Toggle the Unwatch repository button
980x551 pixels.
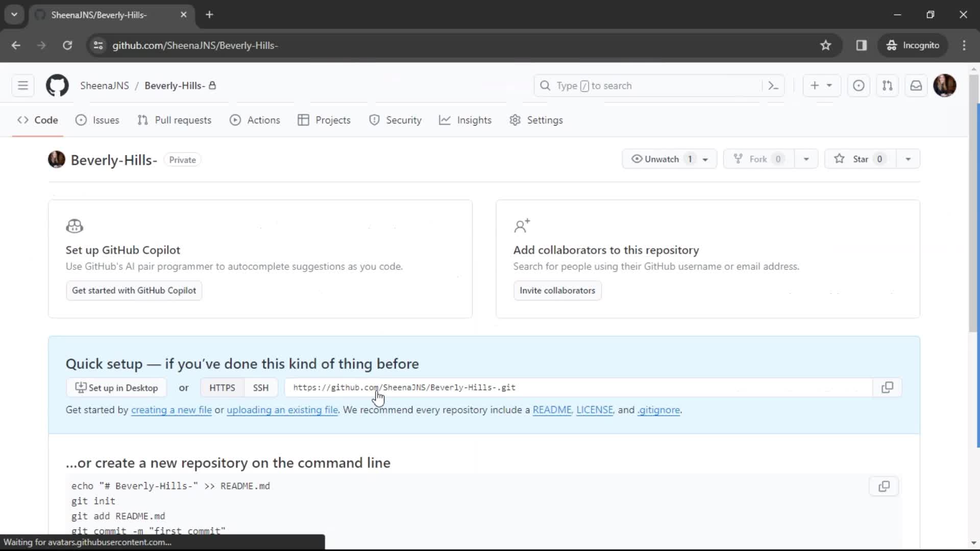(x=661, y=159)
